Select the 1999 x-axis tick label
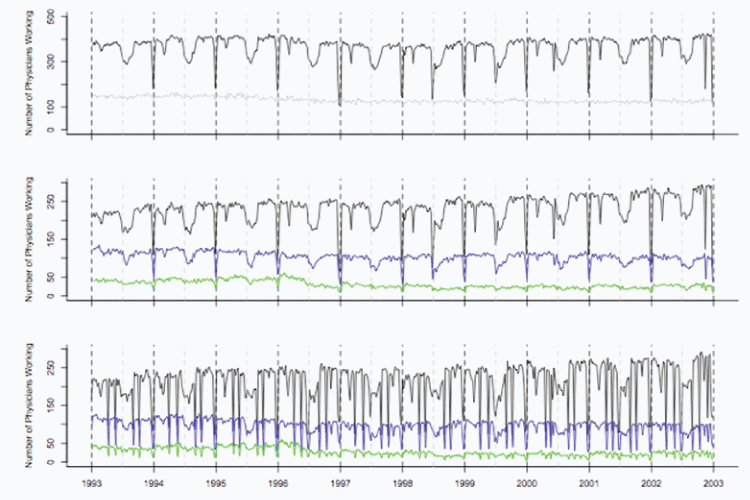This screenshot has width=750, height=500. (x=464, y=481)
